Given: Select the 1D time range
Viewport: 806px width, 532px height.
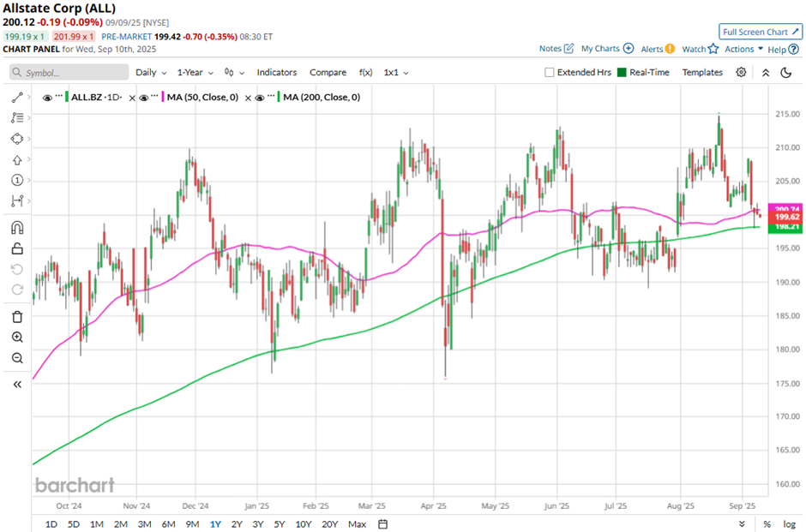Looking at the screenshot, I should click(51, 523).
